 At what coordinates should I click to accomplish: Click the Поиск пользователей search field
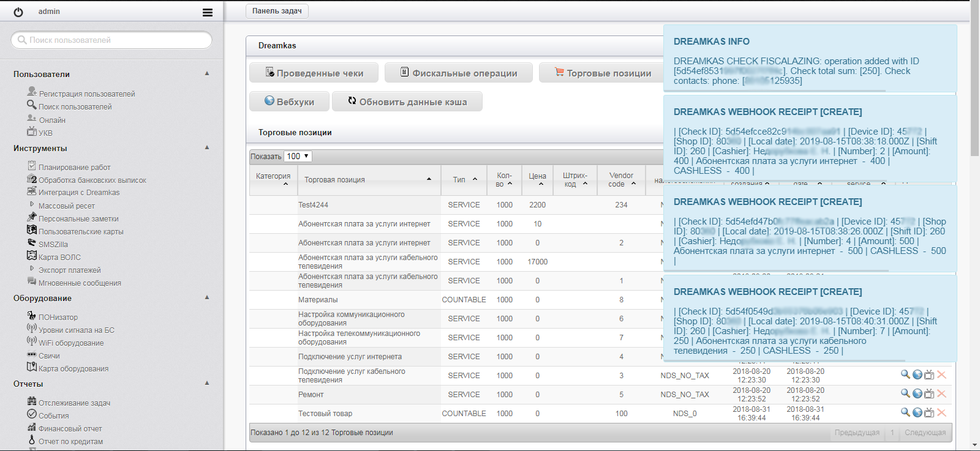111,40
